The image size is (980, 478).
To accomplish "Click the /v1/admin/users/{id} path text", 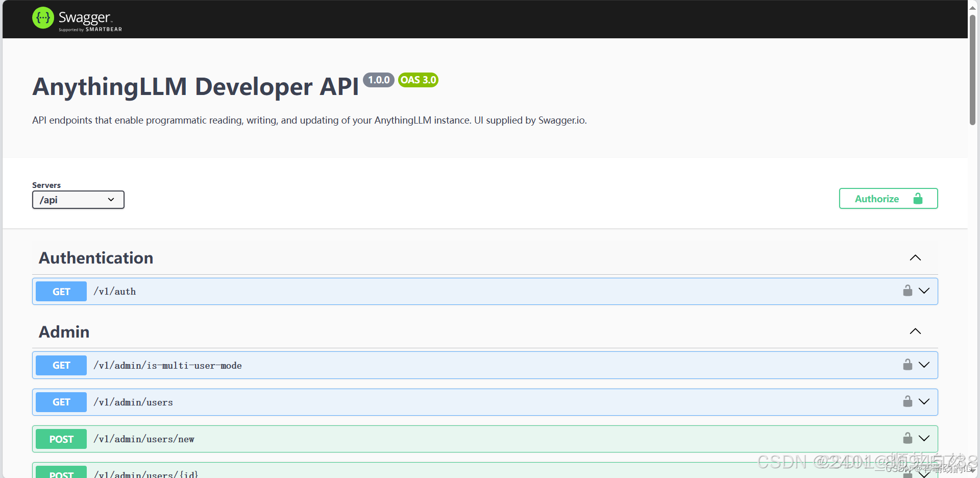I will click(146, 474).
